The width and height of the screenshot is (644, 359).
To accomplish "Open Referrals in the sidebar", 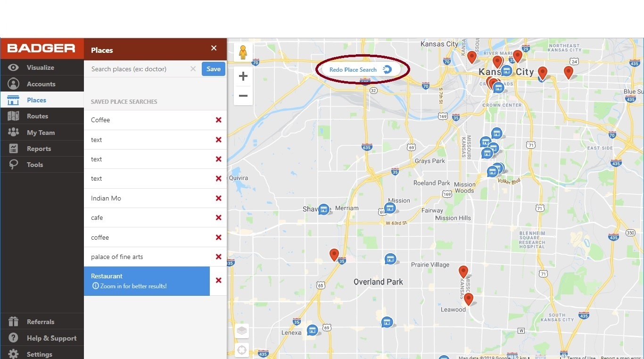I will click(x=42, y=322).
